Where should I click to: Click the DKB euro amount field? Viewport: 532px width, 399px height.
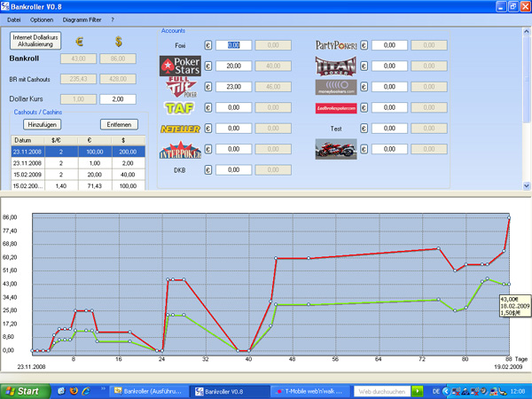click(x=234, y=169)
